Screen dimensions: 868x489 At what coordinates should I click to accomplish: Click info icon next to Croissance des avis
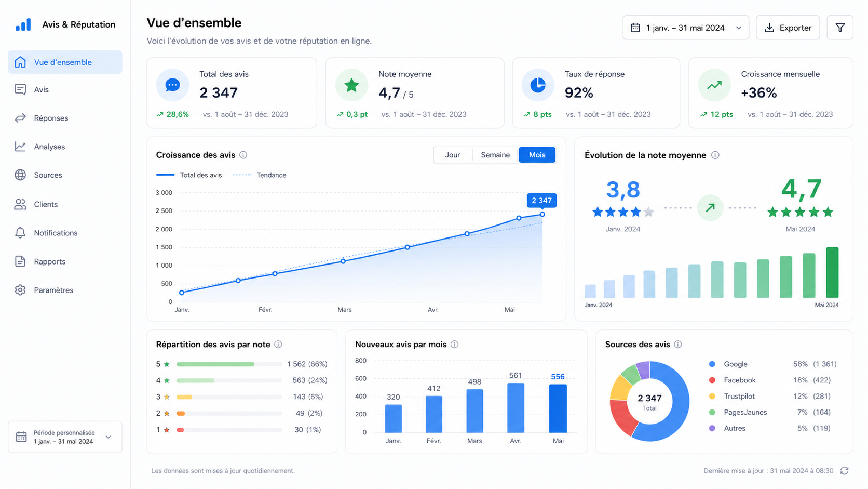coord(243,155)
